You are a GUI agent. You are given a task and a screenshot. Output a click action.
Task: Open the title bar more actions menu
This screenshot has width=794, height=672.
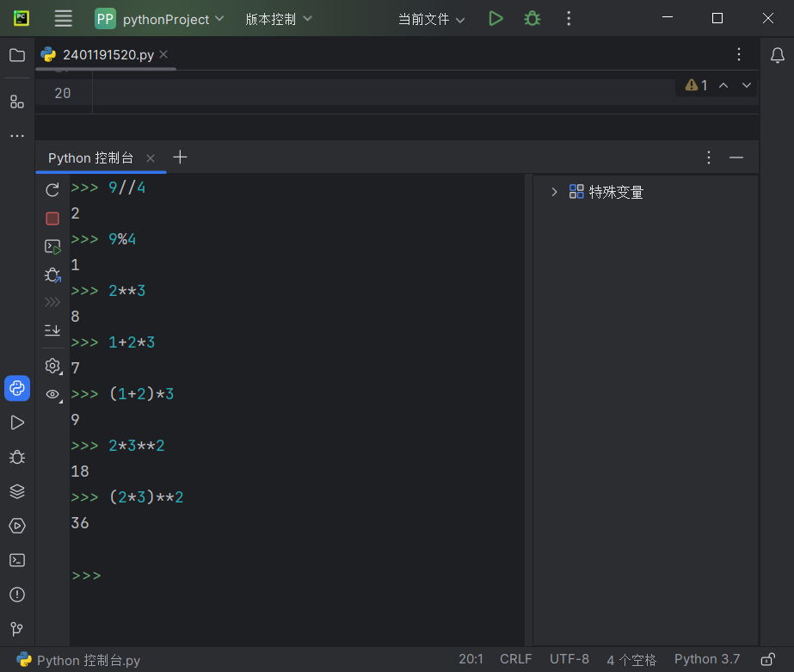(x=569, y=19)
